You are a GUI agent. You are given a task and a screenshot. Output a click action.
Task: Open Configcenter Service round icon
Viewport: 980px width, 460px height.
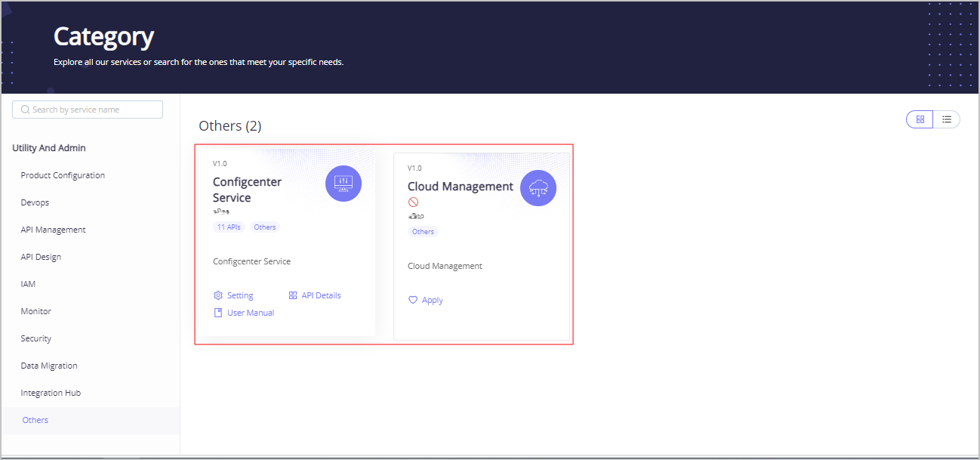344,183
